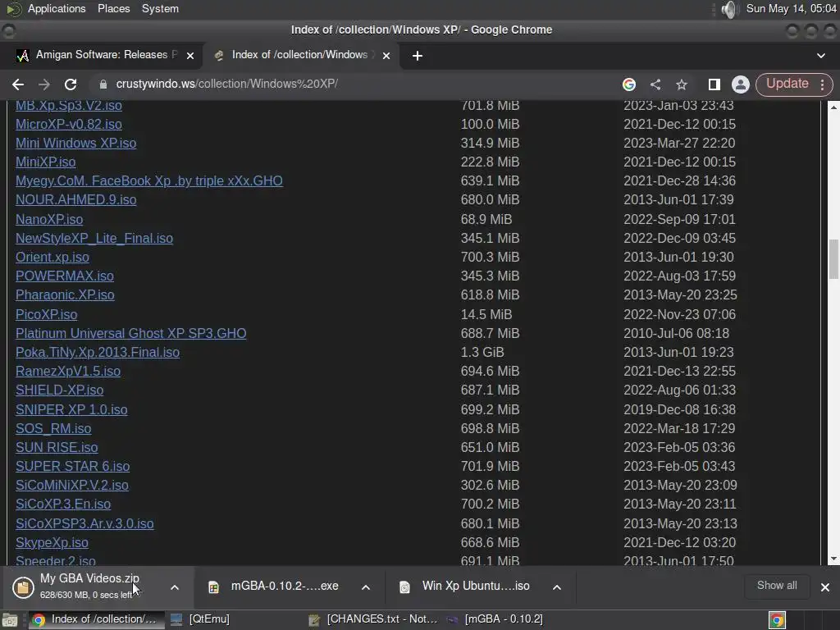The height and width of the screenshot is (630, 840).
Task: Click the PicoXP.iso link
Action: pos(46,314)
